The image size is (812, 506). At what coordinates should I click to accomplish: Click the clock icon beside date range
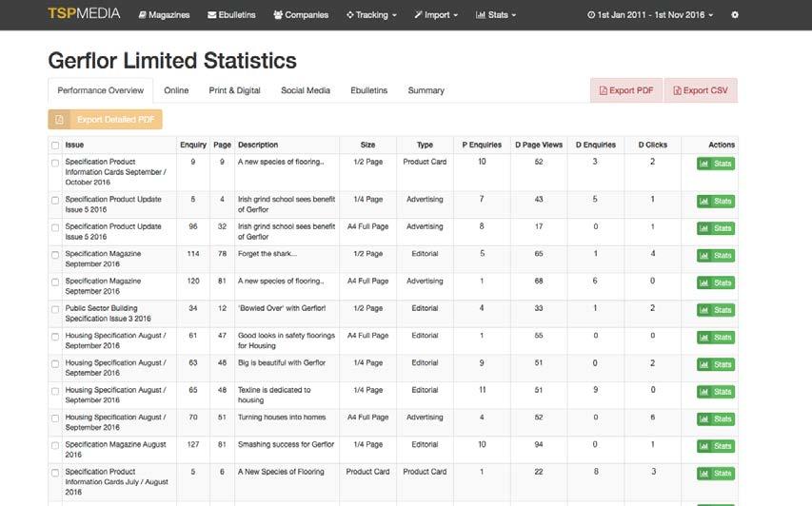coord(591,15)
